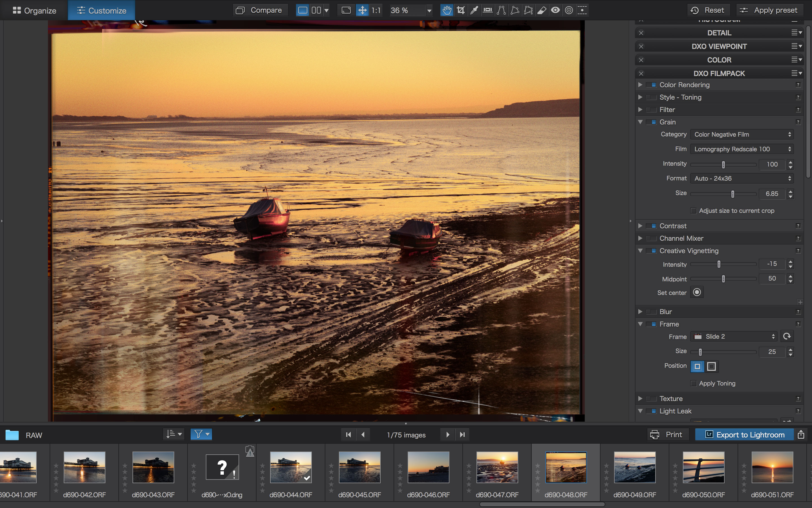Select the 8-point perspective tool

[x=528, y=10]
